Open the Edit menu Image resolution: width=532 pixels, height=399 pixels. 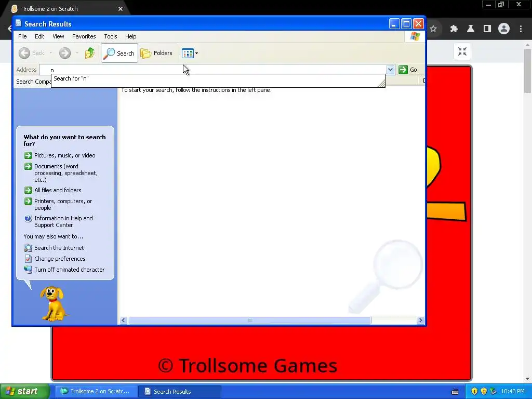39,36
